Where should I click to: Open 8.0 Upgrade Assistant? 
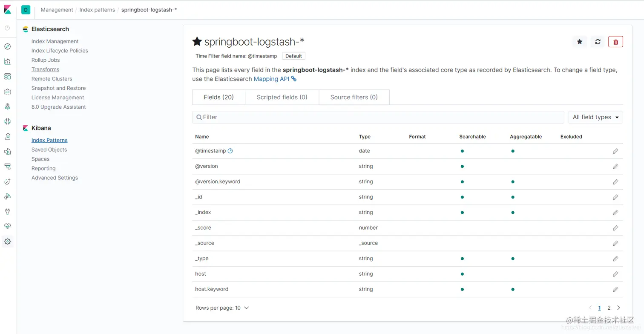(59, 107)
